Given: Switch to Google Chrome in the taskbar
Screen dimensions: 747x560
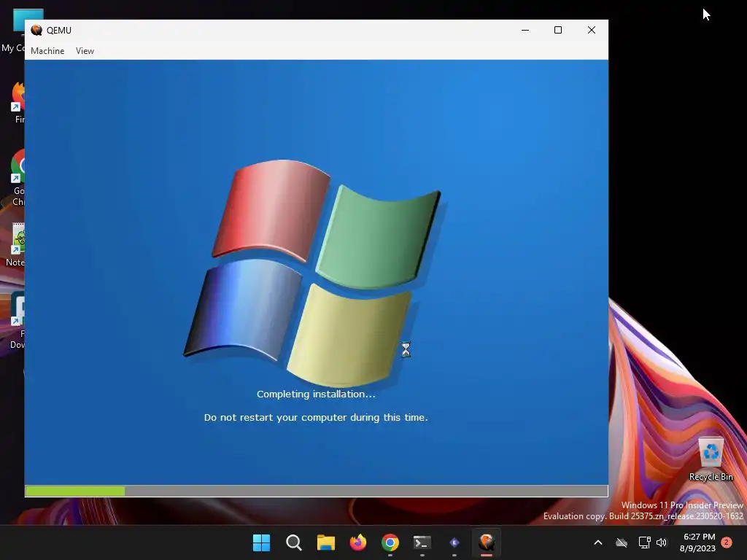Looking at the screenshot, I should tap(390, 542).
